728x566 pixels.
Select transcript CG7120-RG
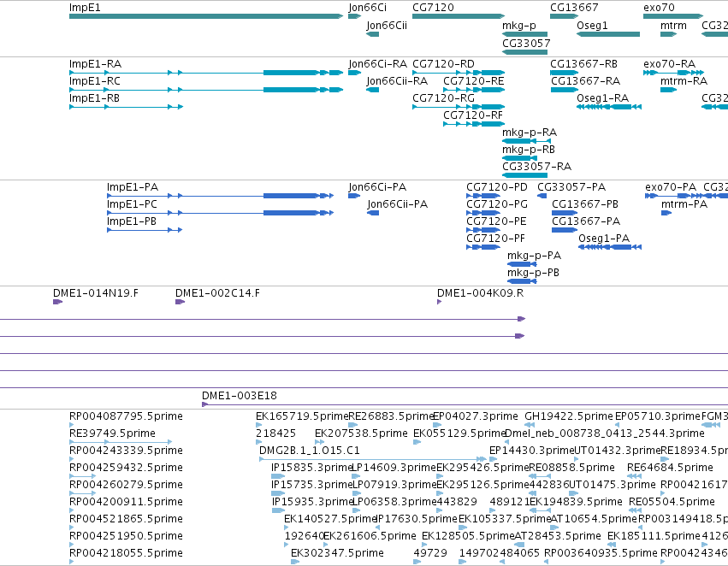tap(459, 107)
